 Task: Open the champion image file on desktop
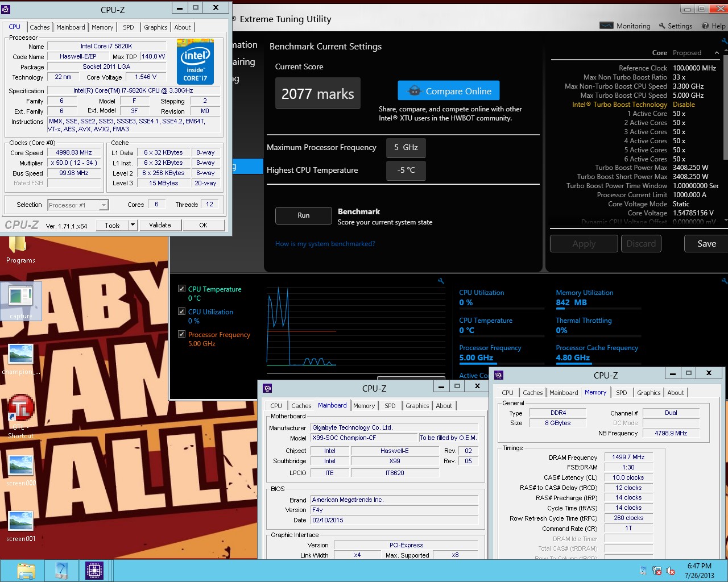tap(20, 359)
